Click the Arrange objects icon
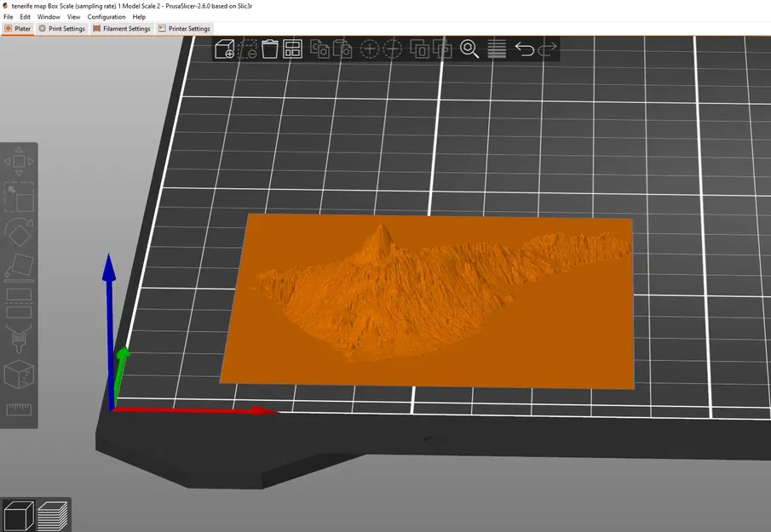Image resolution: width=771 pixels, height=532 pixels. pos(292,49)
